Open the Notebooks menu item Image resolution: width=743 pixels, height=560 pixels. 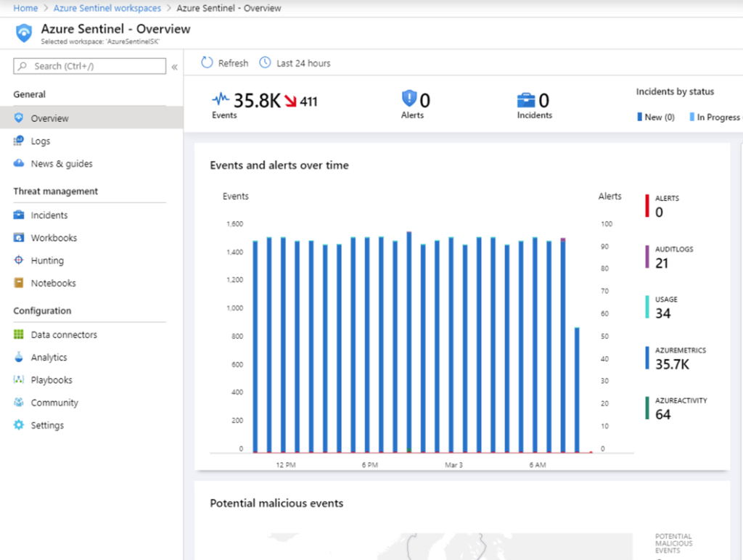coord(91,283)
